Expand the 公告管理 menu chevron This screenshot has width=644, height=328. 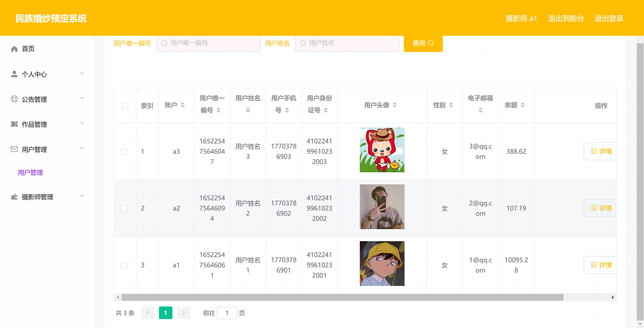(x=82, y=98)
